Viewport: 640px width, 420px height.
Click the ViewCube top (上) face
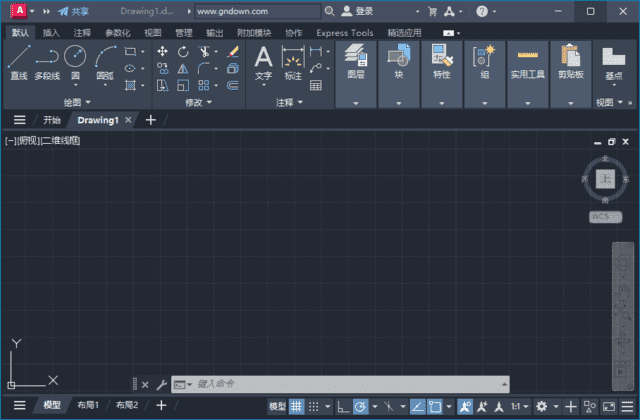click(605, 179)
